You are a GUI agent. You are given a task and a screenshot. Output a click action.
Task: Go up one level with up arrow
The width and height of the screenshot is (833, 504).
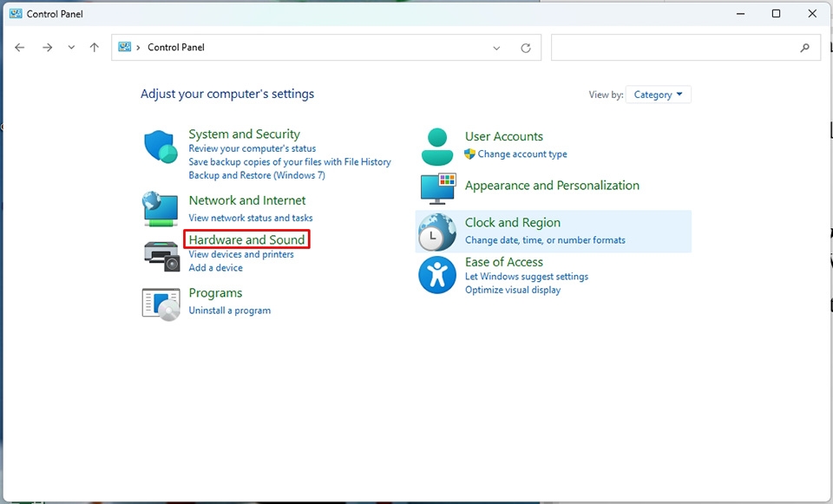(x=95, y=47)
